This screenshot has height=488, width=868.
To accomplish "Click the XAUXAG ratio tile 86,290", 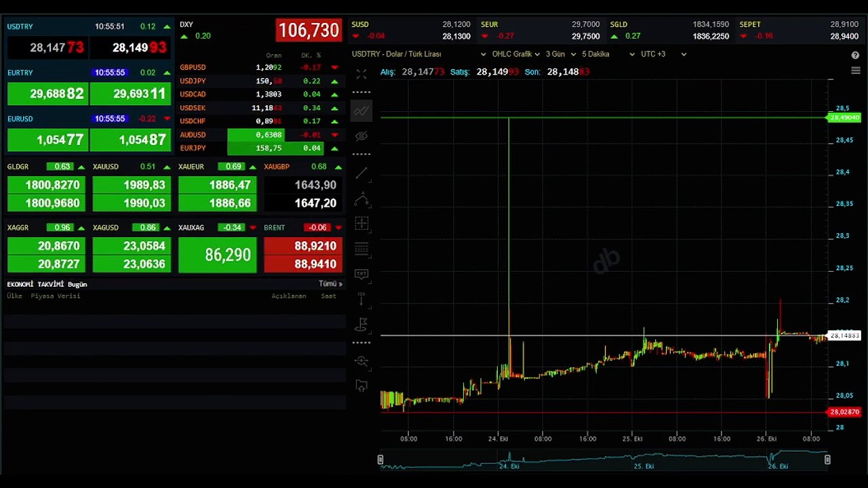I will pos(218,255).
